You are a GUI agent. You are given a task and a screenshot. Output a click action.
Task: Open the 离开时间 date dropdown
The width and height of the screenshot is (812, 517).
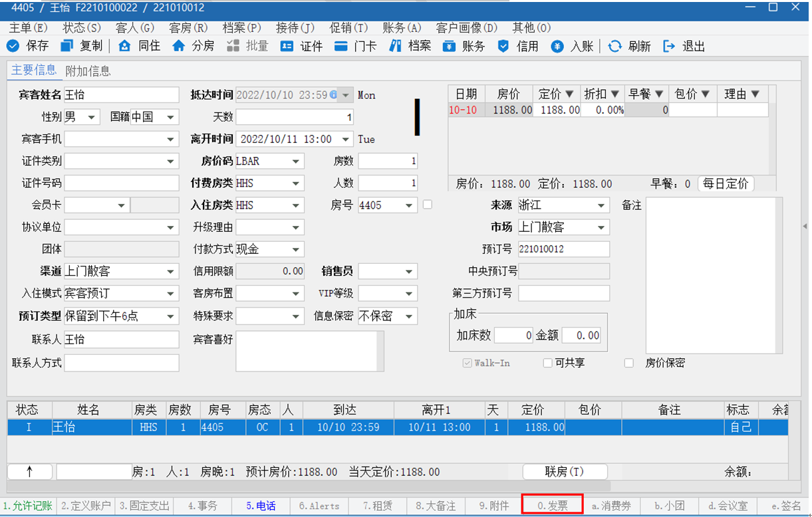click(x=345, y=139)
